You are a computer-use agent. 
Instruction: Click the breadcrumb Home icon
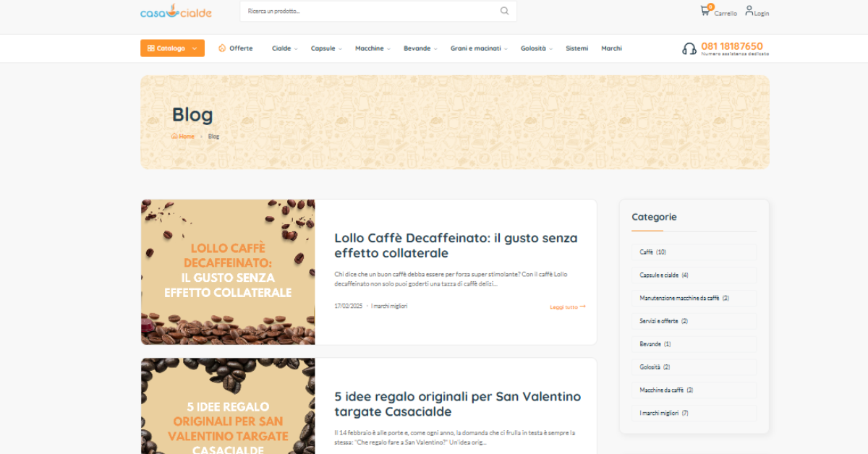click(174, 136)
